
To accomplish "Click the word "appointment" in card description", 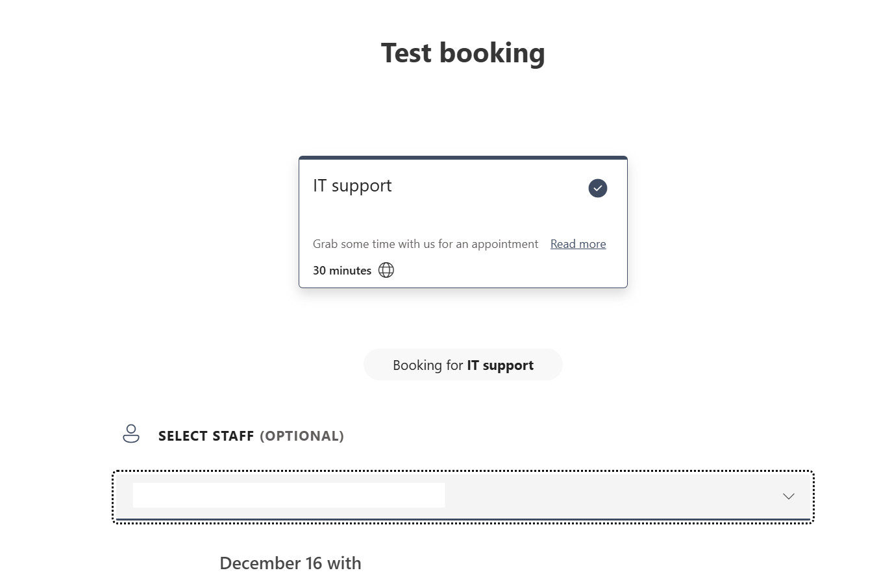I will (x=505, y=244).
